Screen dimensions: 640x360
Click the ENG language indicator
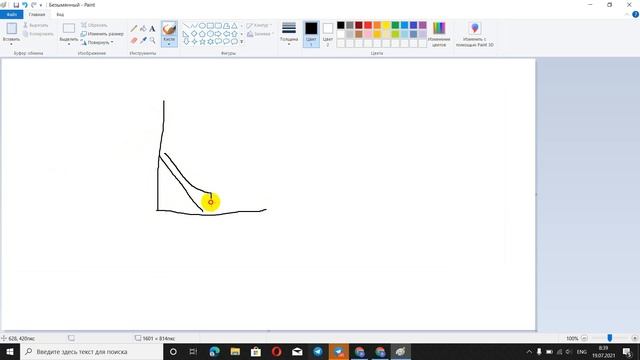pyautogui.click(x=581, y=351)
